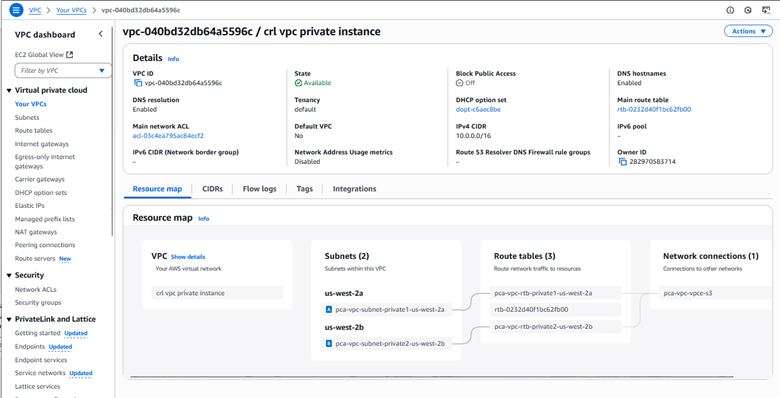Click Owner ID value 282970583714
Image resolution: width=780 pixels, height=398 pixels.
[x=652, y=162]
